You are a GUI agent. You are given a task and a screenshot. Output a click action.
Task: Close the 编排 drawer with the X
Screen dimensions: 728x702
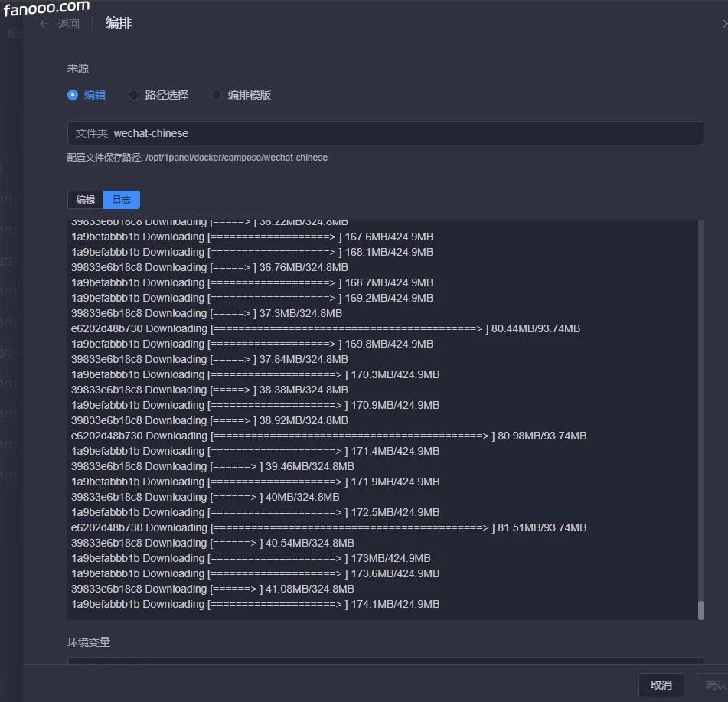pyautogui.click(x=724, y=24)
